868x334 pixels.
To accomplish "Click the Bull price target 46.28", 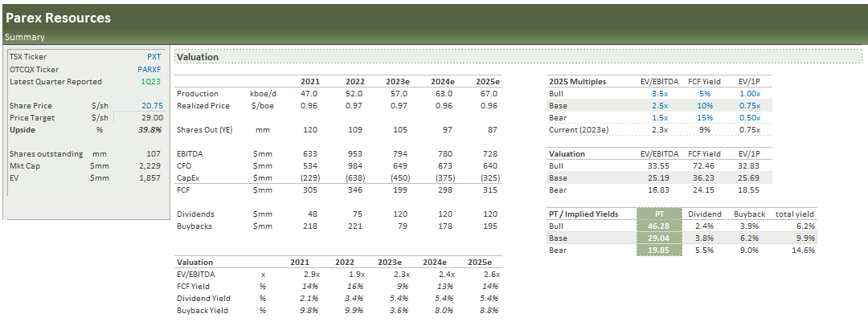I will pos(657,226).
